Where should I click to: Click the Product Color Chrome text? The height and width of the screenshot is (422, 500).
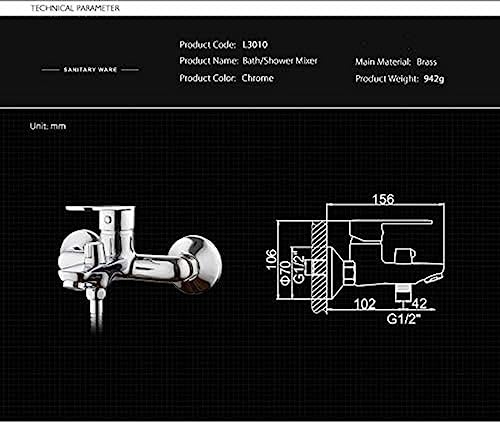[226, 78]
